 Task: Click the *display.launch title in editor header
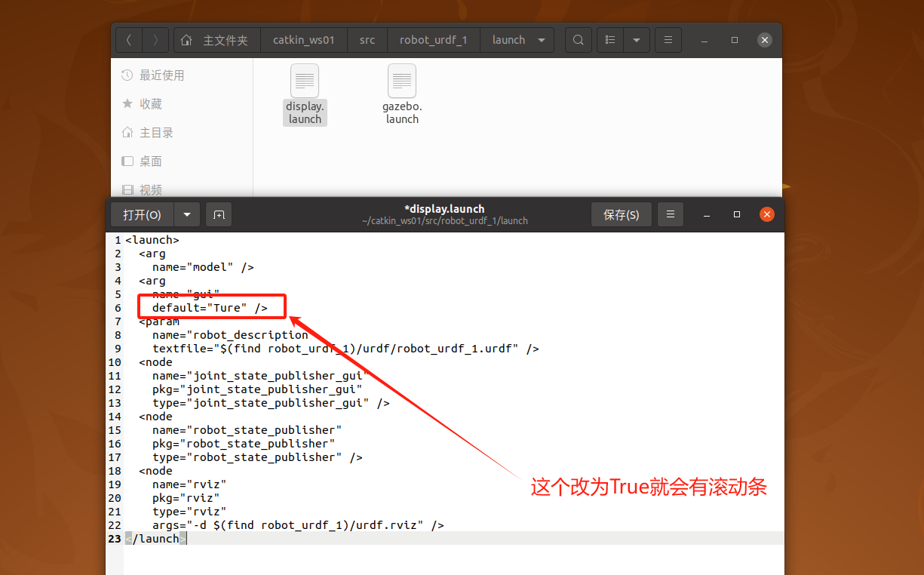pos(444,209)
